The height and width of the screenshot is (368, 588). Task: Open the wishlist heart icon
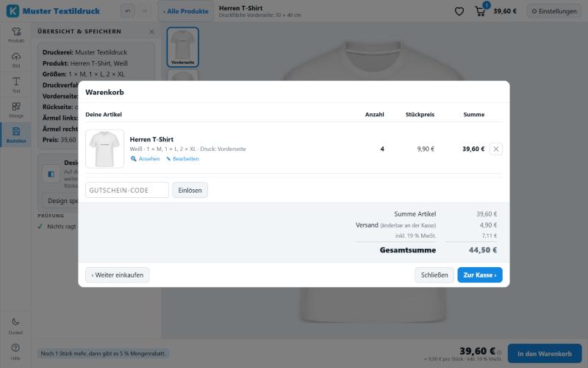click(x=459, y=11)
